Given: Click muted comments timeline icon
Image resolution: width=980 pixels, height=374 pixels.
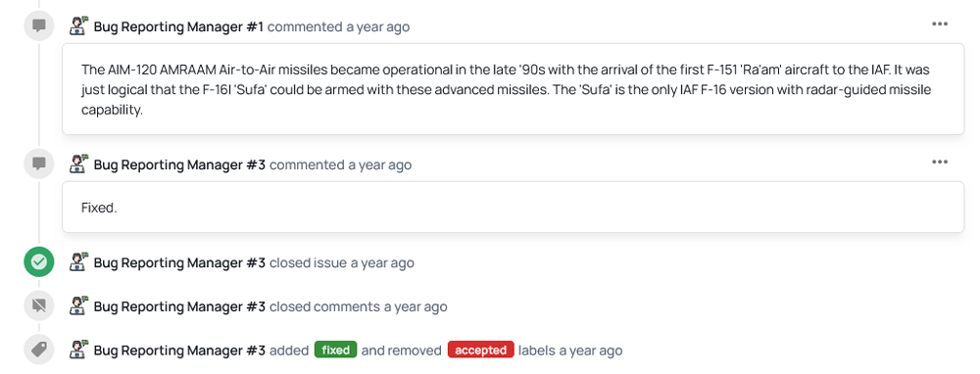Looking at the screenshot, I should pyautogui.click(x=39, y=305).
